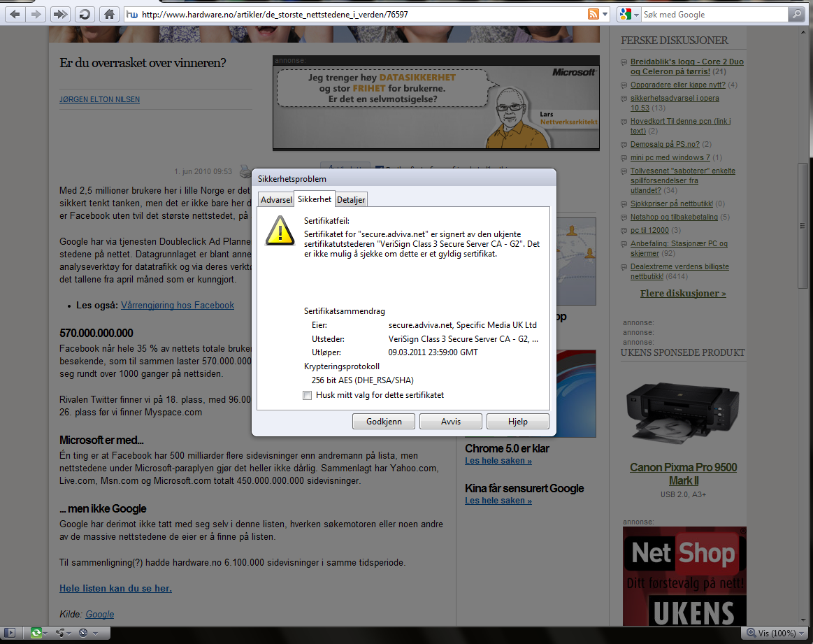The height and width of the screenshot is (644, 813).
Task: Click the 'Kina får sensurert Google' headline
Action: click(524, 488)
